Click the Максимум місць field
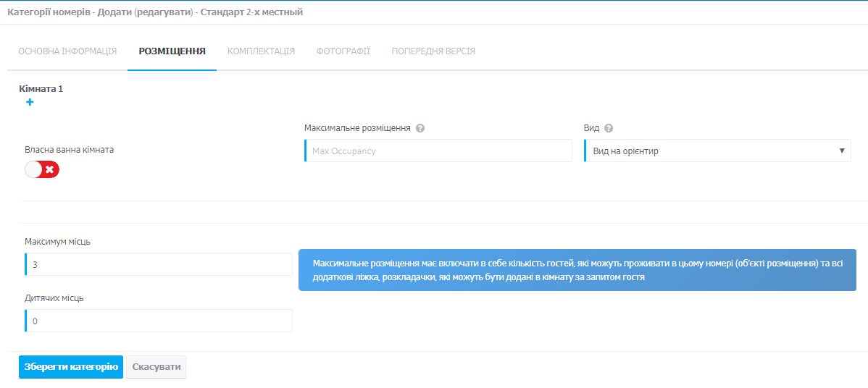Viewport: 868px width, 388px height. (159, 264)
